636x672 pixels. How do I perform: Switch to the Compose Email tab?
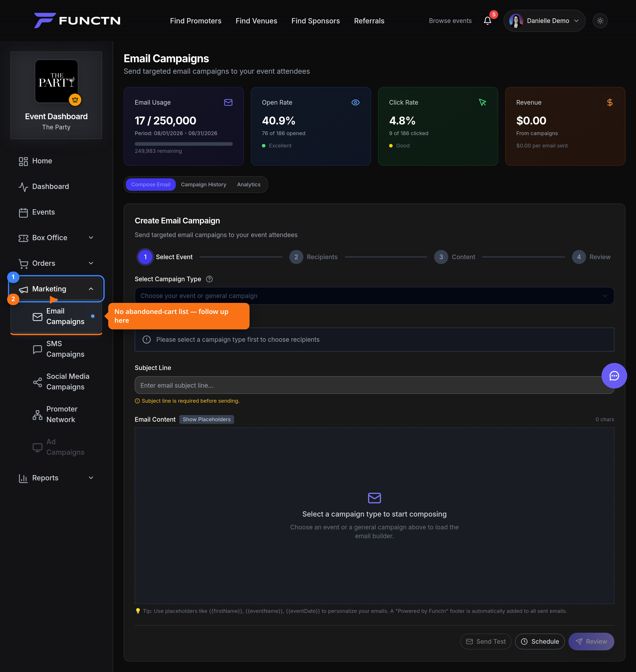(151, 184)
